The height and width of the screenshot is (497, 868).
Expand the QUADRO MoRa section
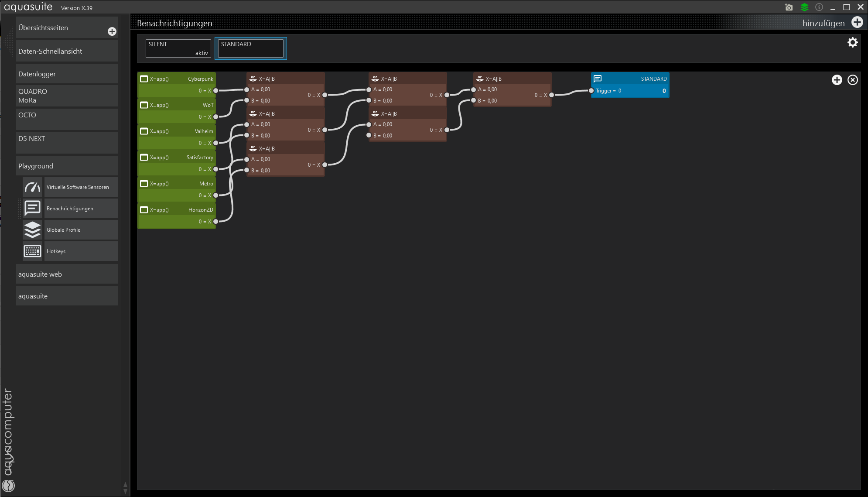coord(67,96)
